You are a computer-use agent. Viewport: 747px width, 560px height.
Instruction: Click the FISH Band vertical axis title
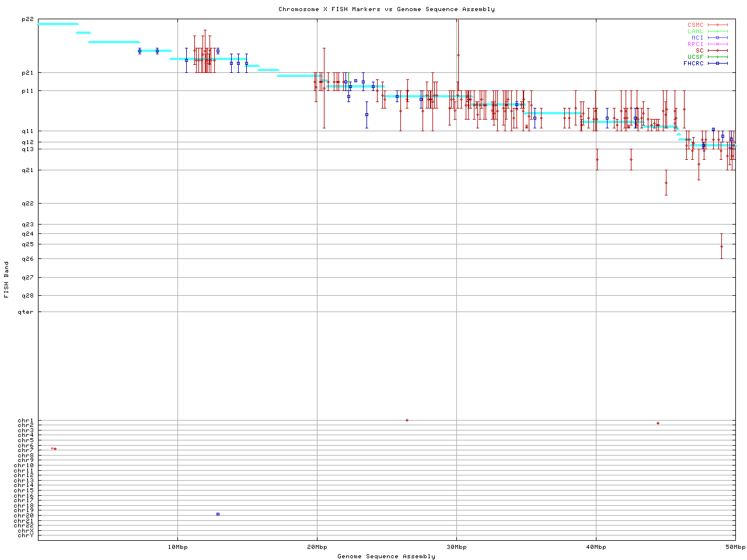point(7,279)
